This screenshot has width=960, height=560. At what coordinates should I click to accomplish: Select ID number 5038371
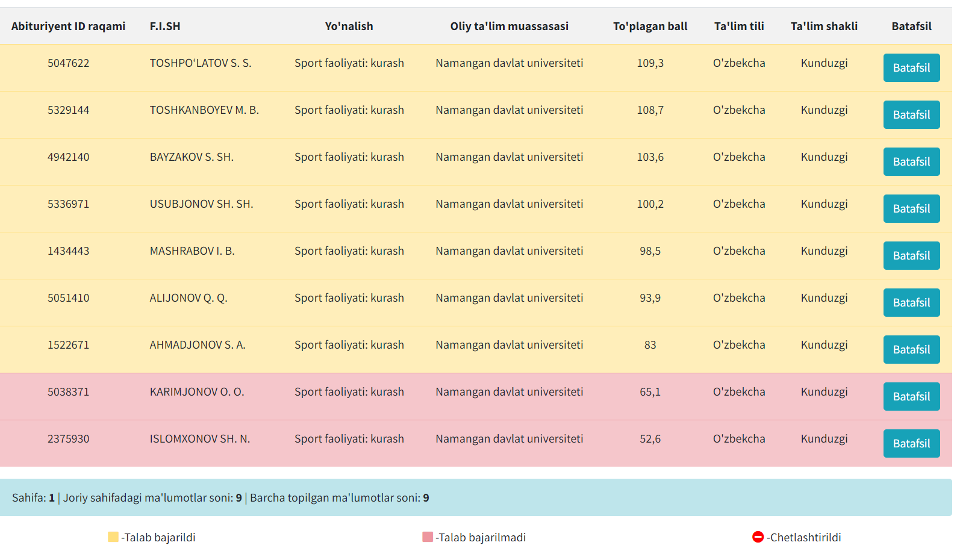tap(69, 392)
